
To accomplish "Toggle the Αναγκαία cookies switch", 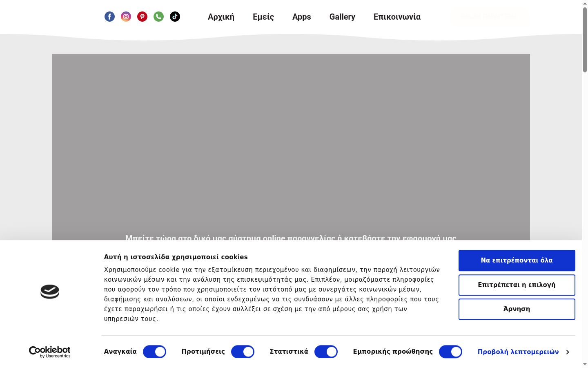I will [x=154, y=352].
